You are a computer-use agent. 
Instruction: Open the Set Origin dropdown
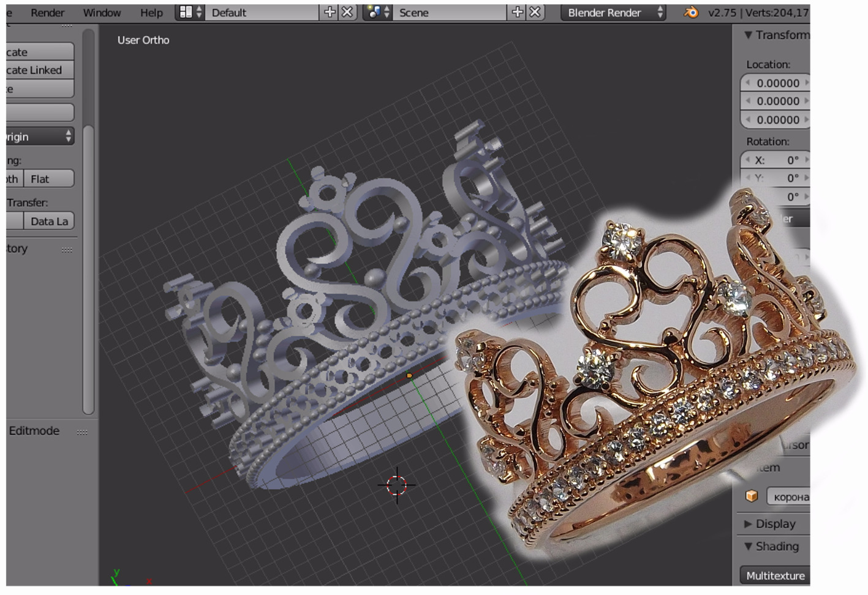pyautogui.click(x=40, y=137)
